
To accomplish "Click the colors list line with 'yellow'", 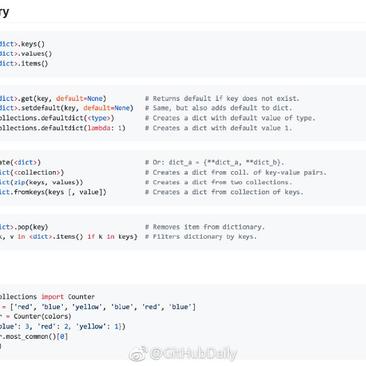I will 98,307.
